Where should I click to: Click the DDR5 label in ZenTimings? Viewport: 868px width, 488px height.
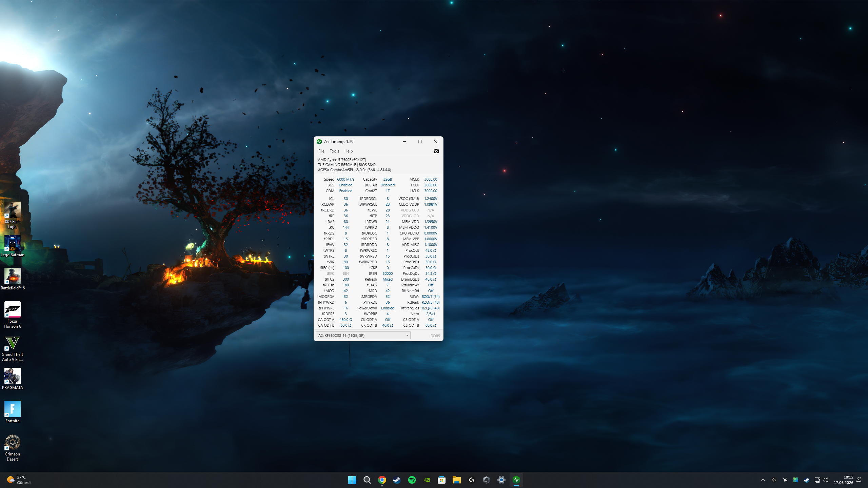coord(435,336)
